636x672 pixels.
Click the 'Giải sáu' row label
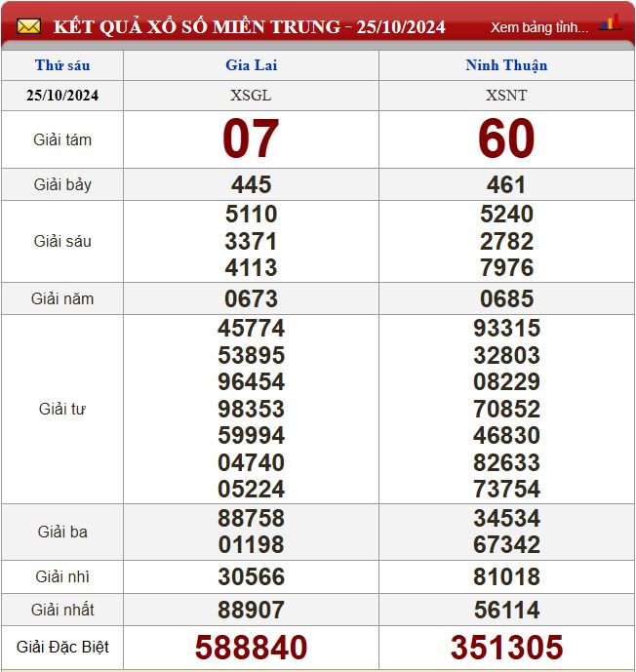(x=62, y=241)
